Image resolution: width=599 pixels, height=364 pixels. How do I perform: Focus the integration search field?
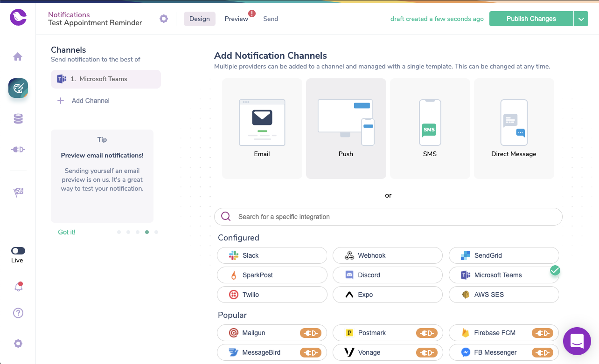click(388, 217)
